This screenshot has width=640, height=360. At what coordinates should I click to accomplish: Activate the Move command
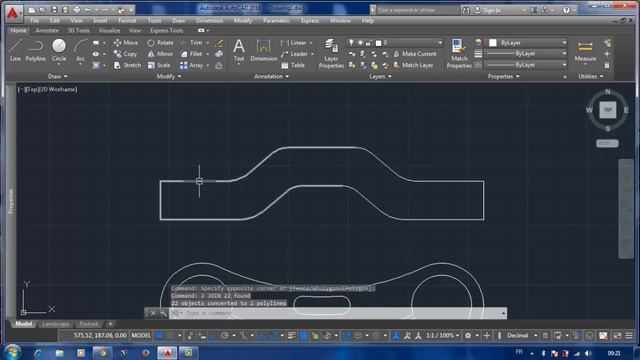pos(126,42)
